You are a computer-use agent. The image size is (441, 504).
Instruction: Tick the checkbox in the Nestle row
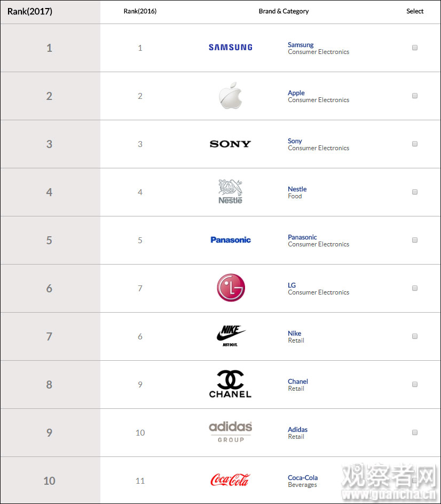coord(415,192)
